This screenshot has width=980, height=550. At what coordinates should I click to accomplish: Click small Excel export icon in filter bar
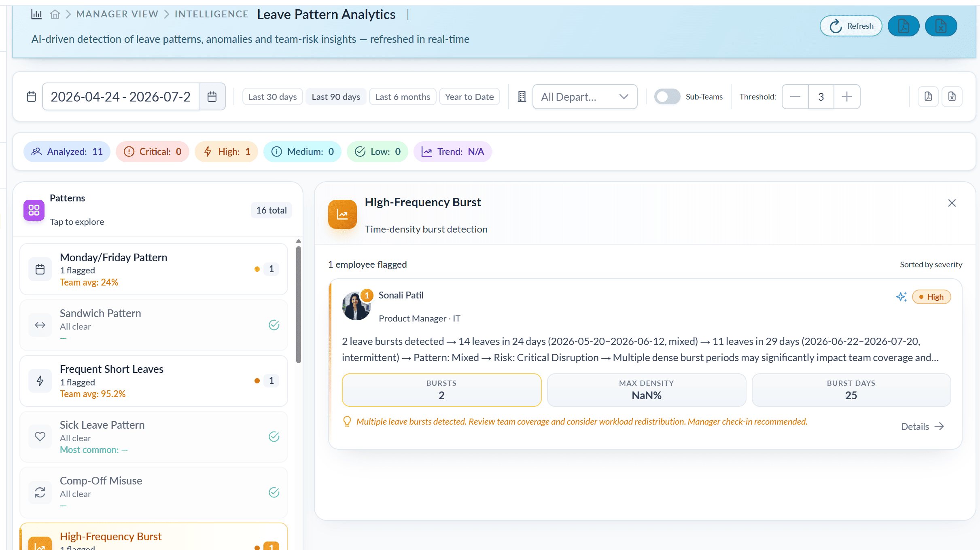point(952,97)
